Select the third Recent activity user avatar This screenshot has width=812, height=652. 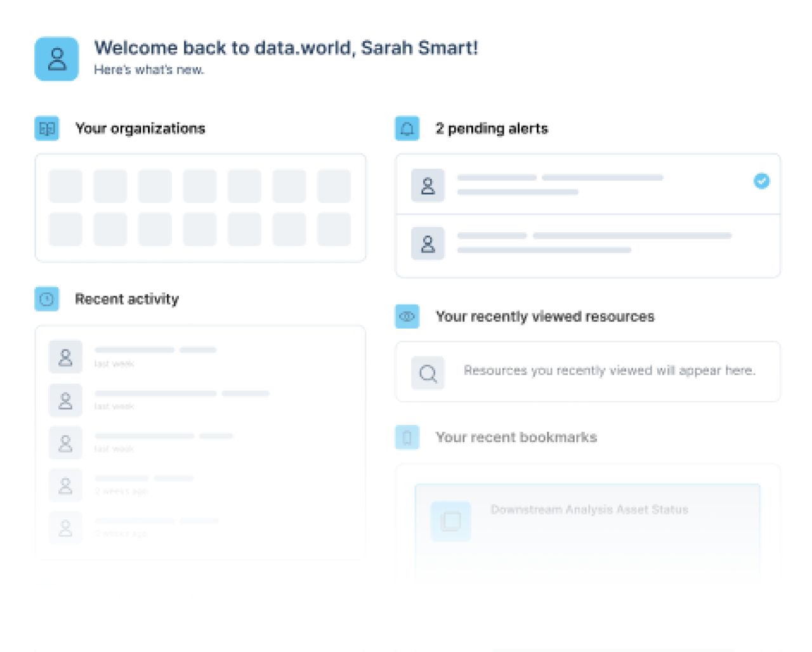coord(65,443)
